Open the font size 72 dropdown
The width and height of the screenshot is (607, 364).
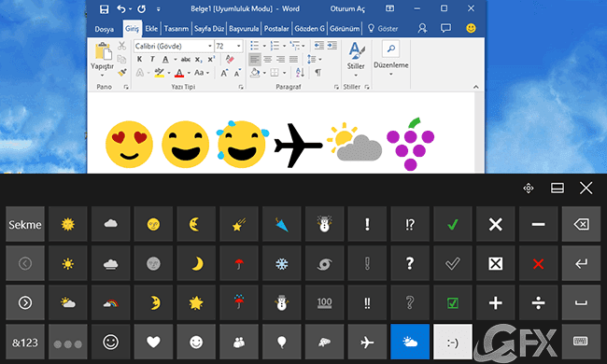coord(238,46)
